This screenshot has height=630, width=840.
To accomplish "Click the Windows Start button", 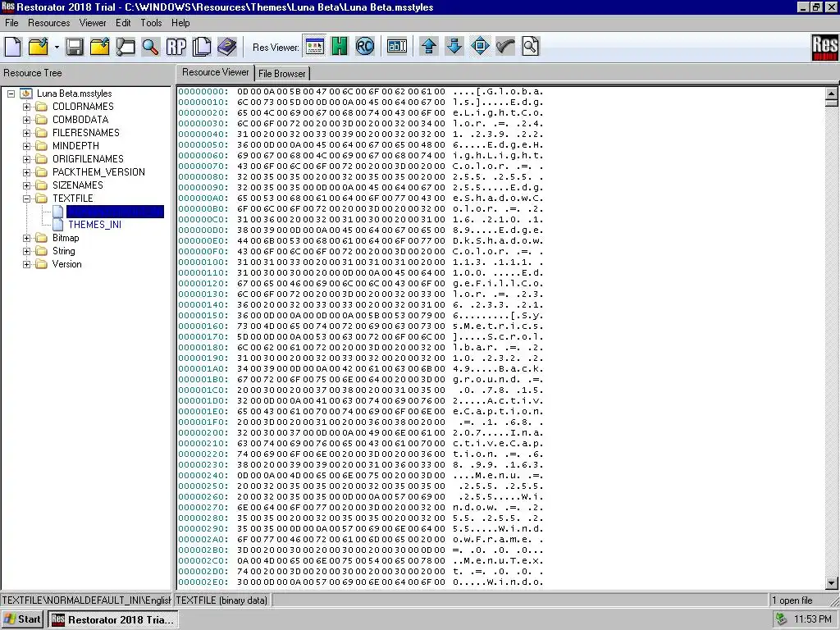I will coord(22,619).
